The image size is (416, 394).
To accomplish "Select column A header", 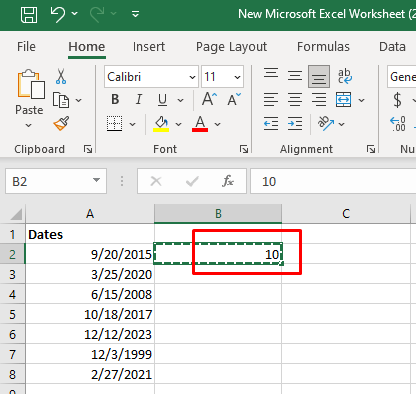I will click(90, 214).
